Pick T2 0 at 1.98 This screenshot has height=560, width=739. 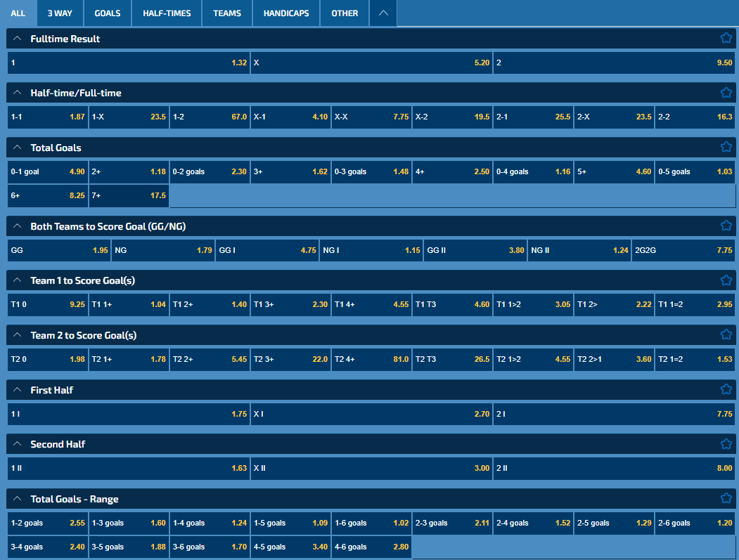(x=48, y=359)
